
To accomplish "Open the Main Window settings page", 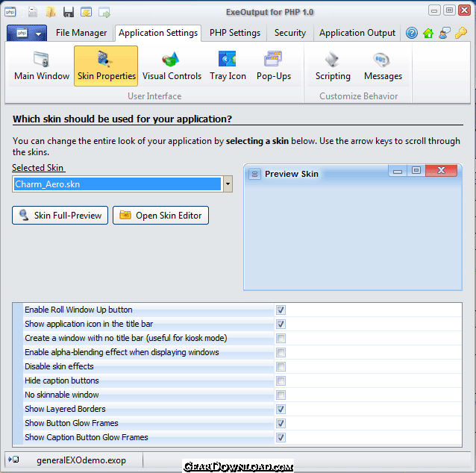I will click(42, 66).
